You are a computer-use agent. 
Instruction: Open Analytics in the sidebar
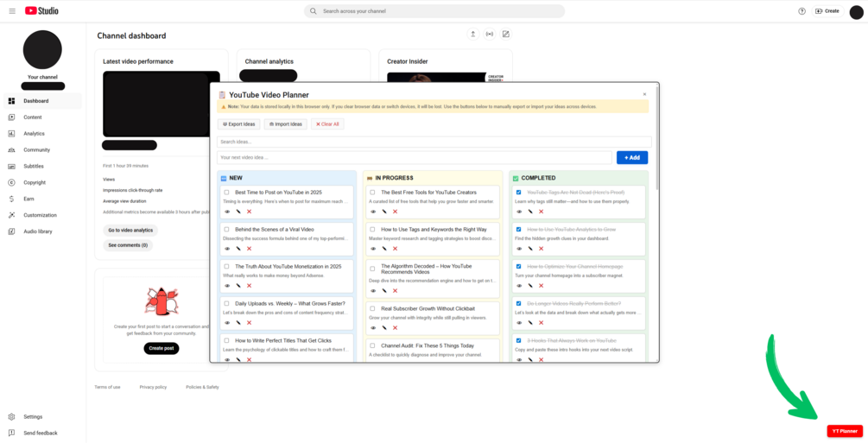pos(42,134)
